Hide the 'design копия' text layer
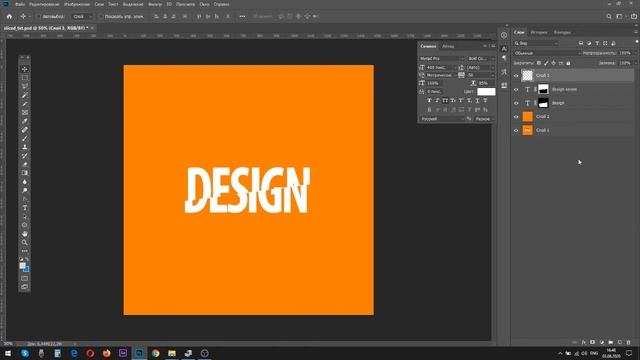 pyautogui.click(x=516, y=89)
